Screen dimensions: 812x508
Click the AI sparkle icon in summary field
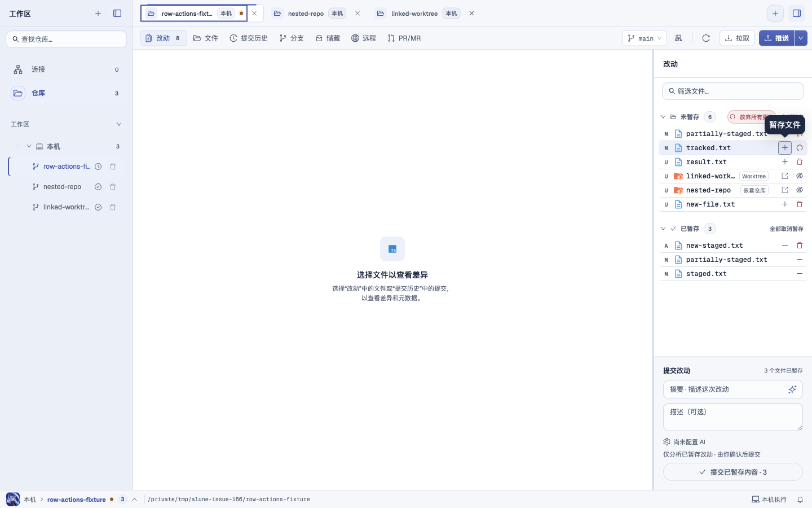[792, 389]
